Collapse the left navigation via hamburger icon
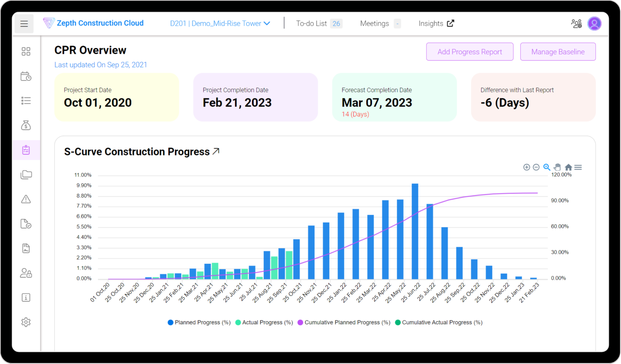621x364 pixels. [24, 23]
